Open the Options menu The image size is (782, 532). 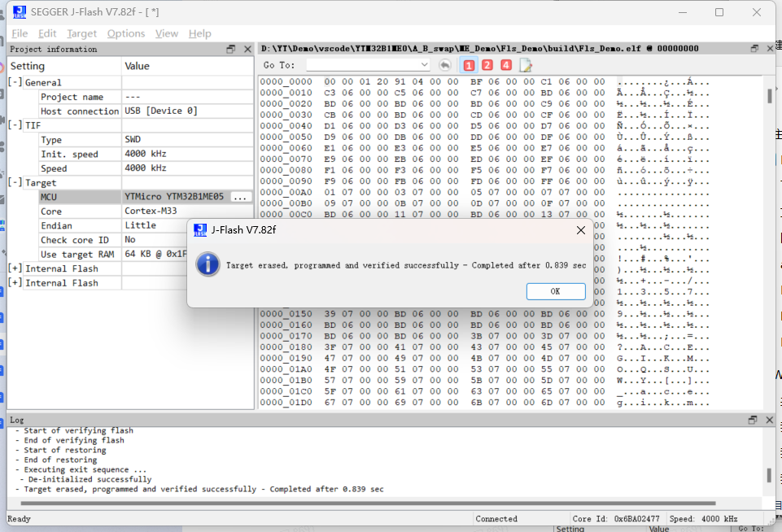tap(125, 33)
